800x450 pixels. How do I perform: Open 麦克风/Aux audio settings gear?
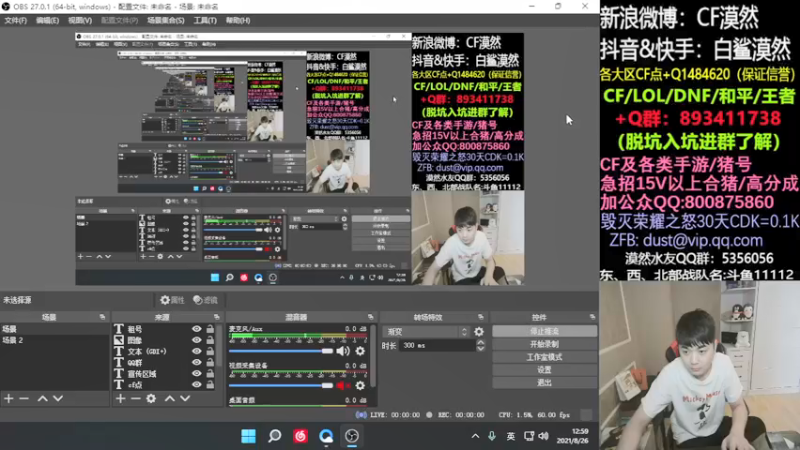[x=360, y=351]
